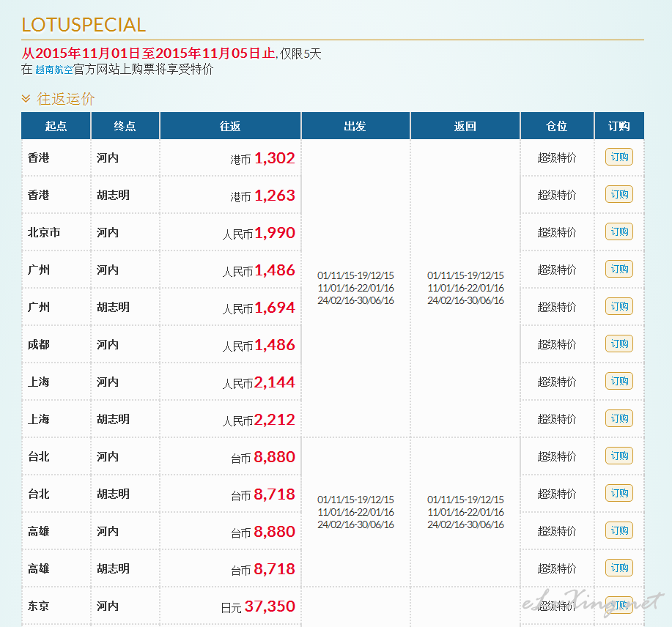672x627 pixels.
Task: Click the 往返运价 section title
Action: (x=65, y=99)
